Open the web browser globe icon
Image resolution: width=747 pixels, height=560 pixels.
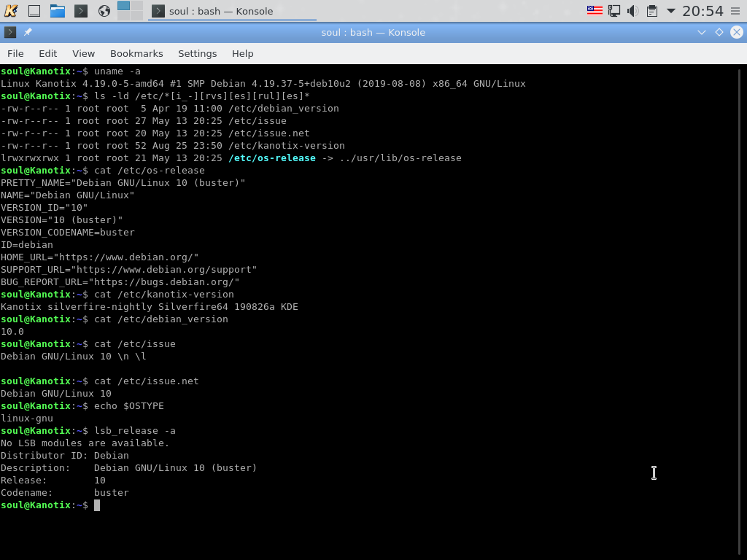104,10
